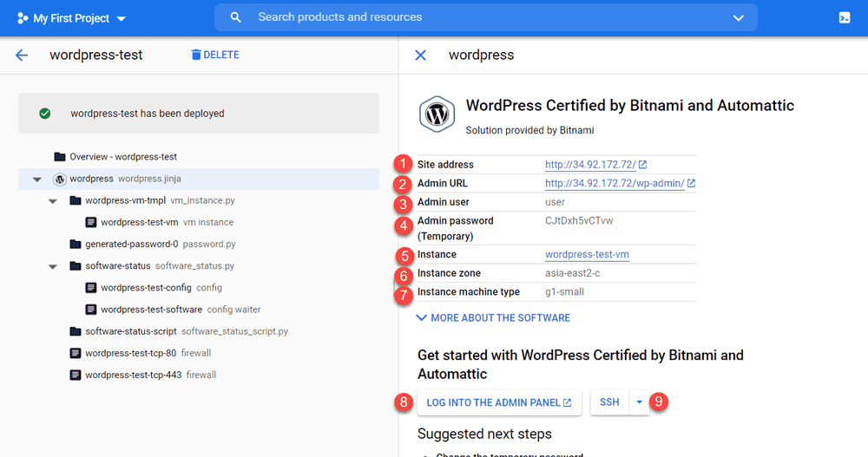The image size is (868, 457).
Task: Open Site address link http://34.92.172.72/
Action: pyautogui.click(x=590, y=164)
